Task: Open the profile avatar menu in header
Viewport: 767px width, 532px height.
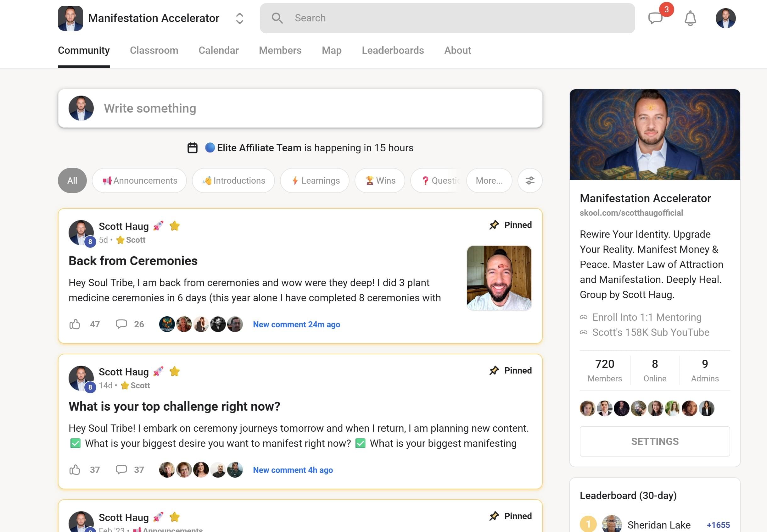Action: click(725, 18)
